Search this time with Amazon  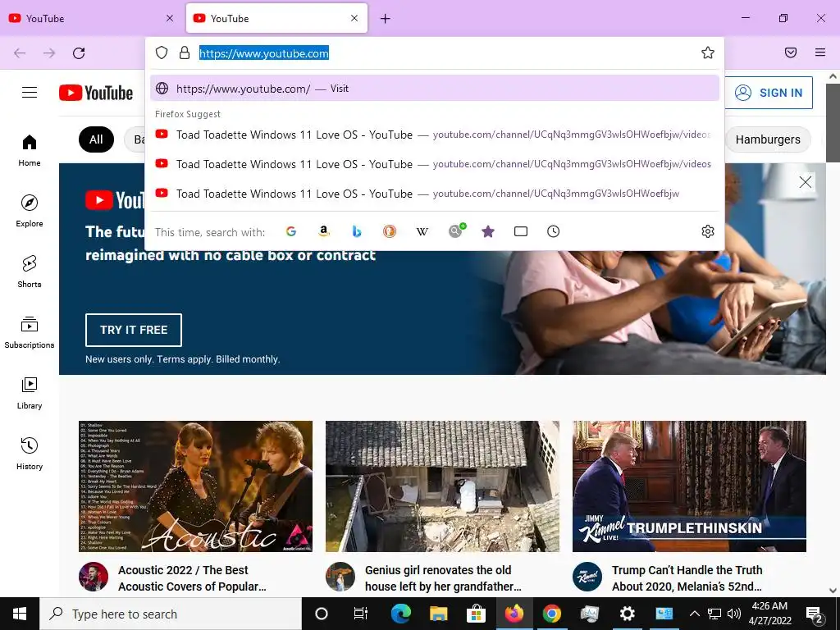point(323,231)
